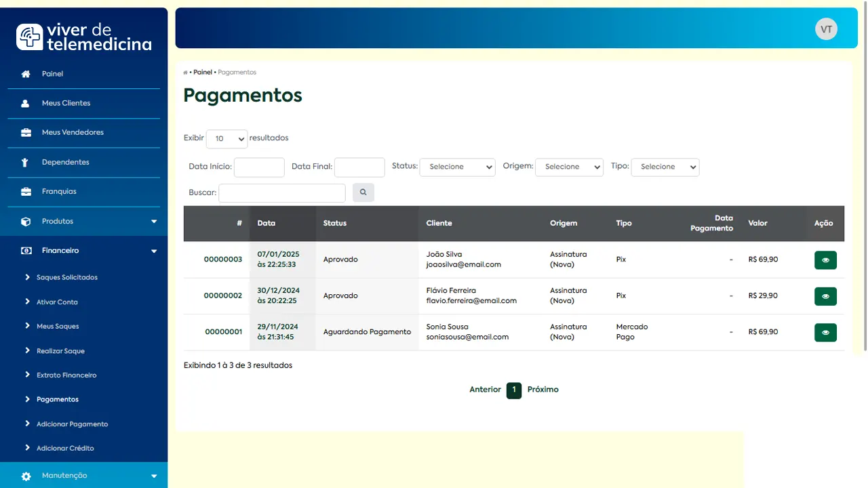Image resolution: width=868 pixels, height=488 pixels.
Task: Click the Próximo pagination link
Action: click(x=542, y=389)
